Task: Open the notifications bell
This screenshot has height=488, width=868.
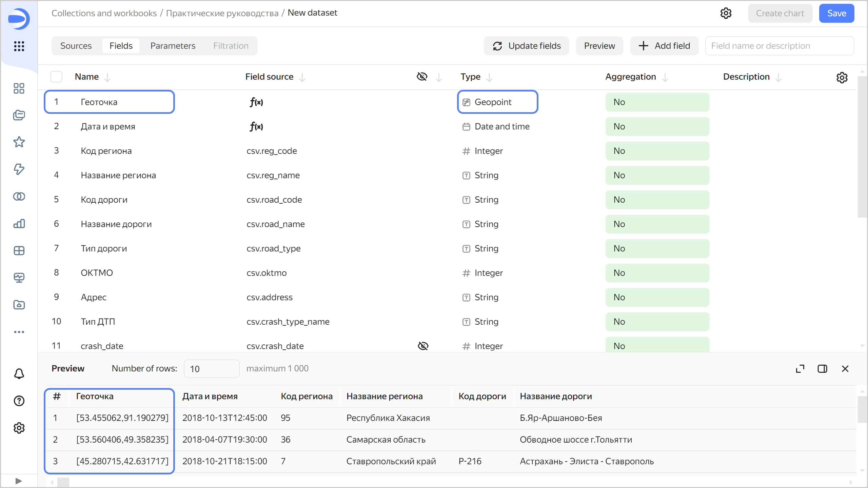Action: [x=19, y=374]
